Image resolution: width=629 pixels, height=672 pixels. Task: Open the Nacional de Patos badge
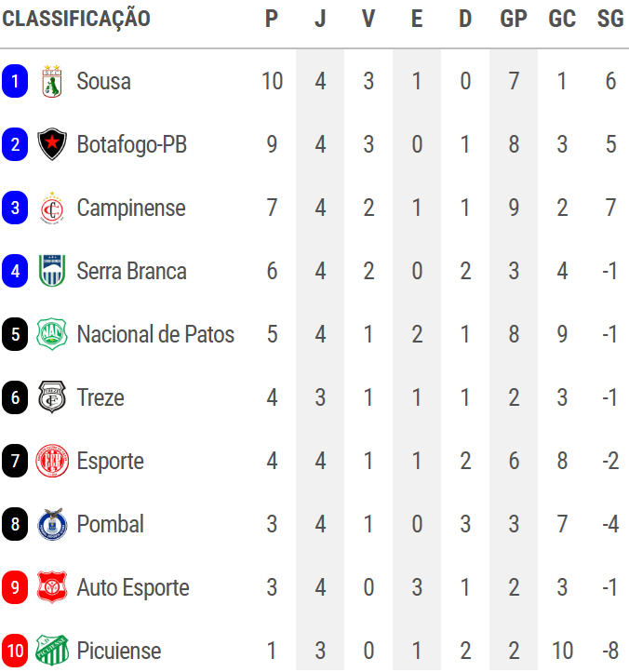pyautogui.click(x=52, y=335)
